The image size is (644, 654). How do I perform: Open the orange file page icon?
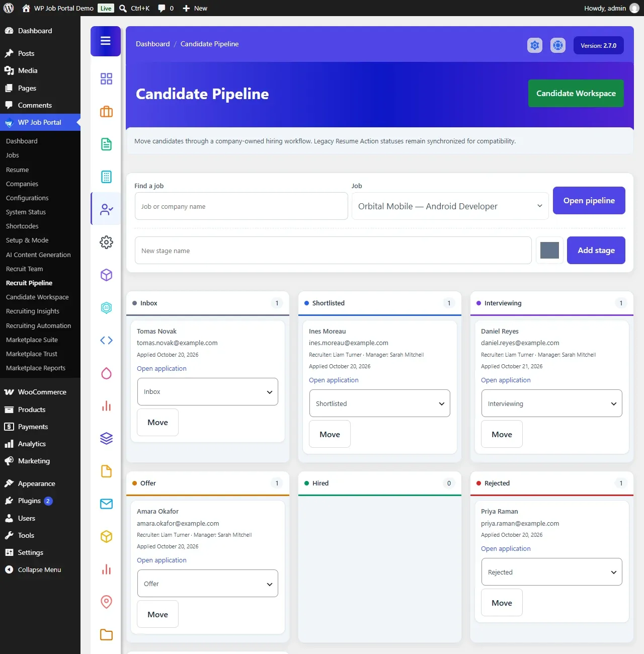pyautogui.click(x=106, y=471)
